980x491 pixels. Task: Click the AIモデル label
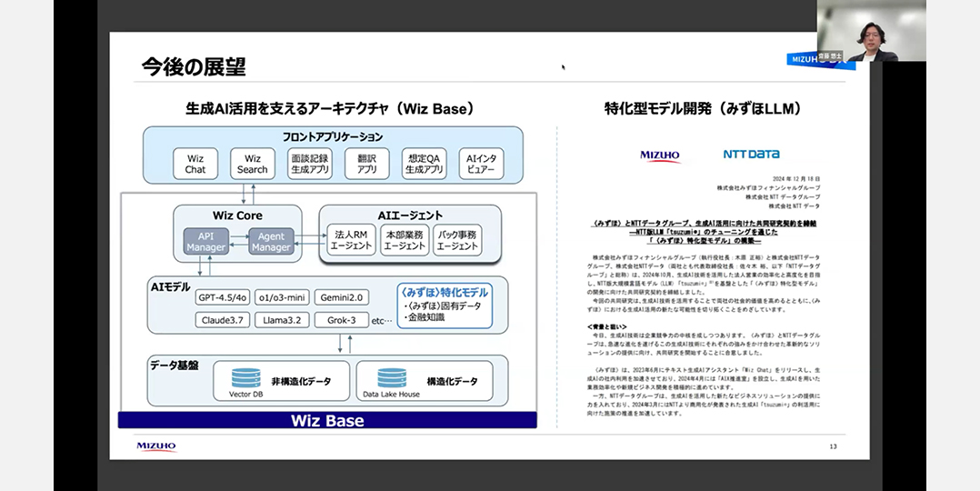[x=171, y=286]
